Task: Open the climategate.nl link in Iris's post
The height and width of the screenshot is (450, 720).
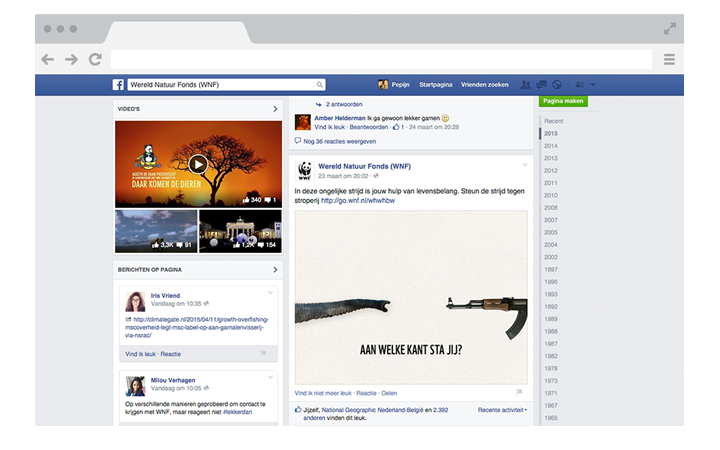Action: [197, 327]
